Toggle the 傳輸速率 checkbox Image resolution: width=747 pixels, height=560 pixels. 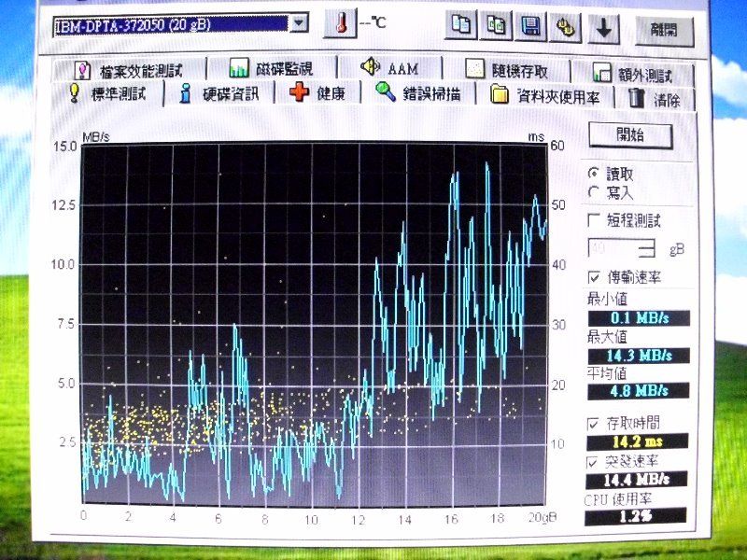pyautogui.click(x=594, y=277)
